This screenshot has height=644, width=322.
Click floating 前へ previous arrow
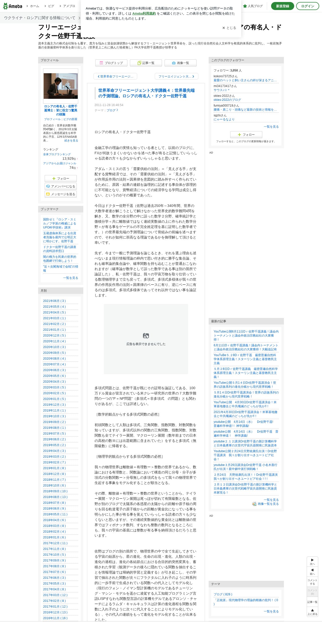(312, 572)
